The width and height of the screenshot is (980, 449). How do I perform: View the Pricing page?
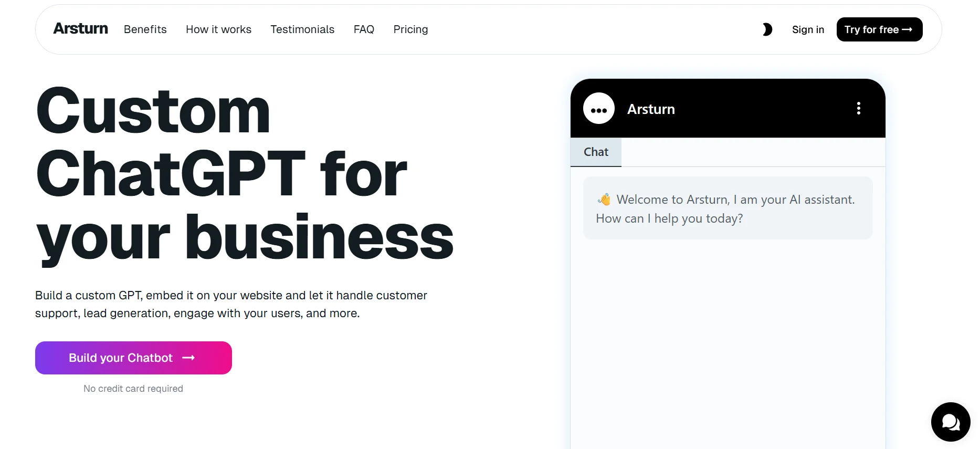coord(410,29)
